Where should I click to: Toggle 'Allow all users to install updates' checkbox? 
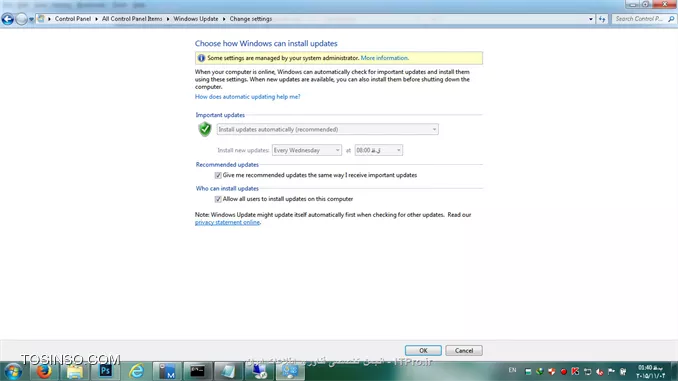[218, 199]
